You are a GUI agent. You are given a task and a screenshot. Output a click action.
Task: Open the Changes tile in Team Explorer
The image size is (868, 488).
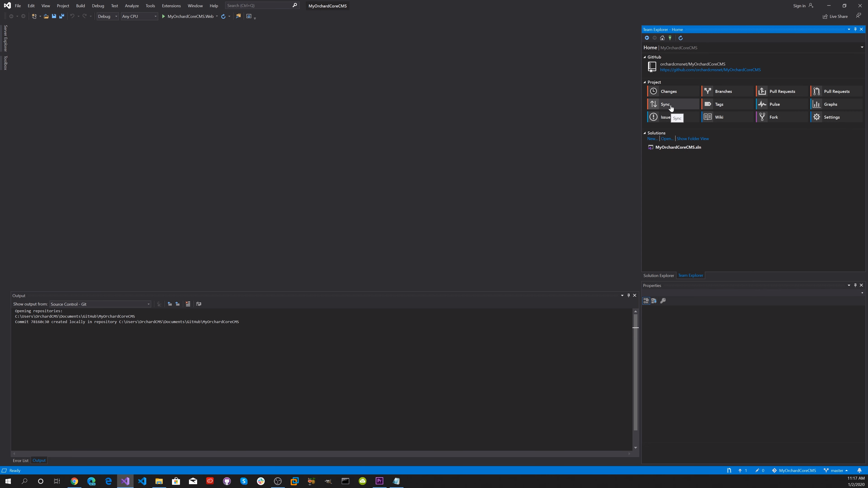pyautogui.click(x=673, y=91)
